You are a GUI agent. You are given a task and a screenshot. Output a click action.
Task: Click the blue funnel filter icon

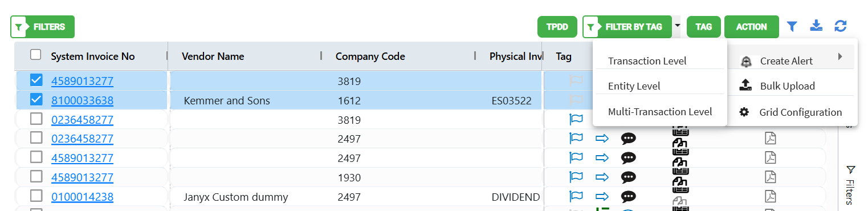(x=792, y=26)
